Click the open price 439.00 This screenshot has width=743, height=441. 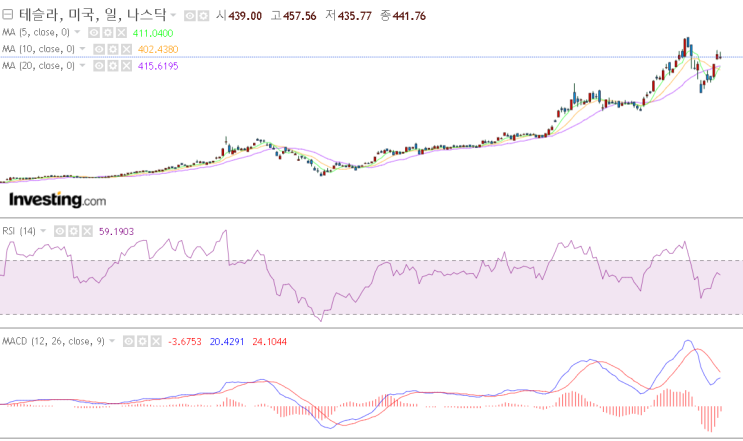tap(245, 16)
